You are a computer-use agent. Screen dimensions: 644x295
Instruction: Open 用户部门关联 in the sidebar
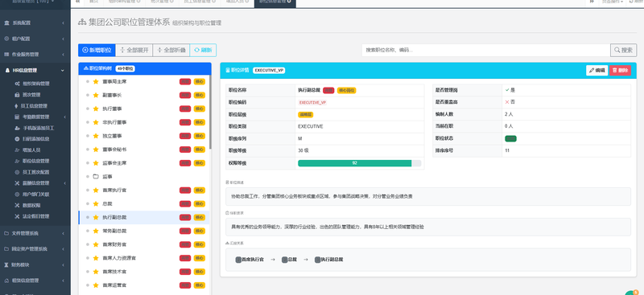pos(35,194)
